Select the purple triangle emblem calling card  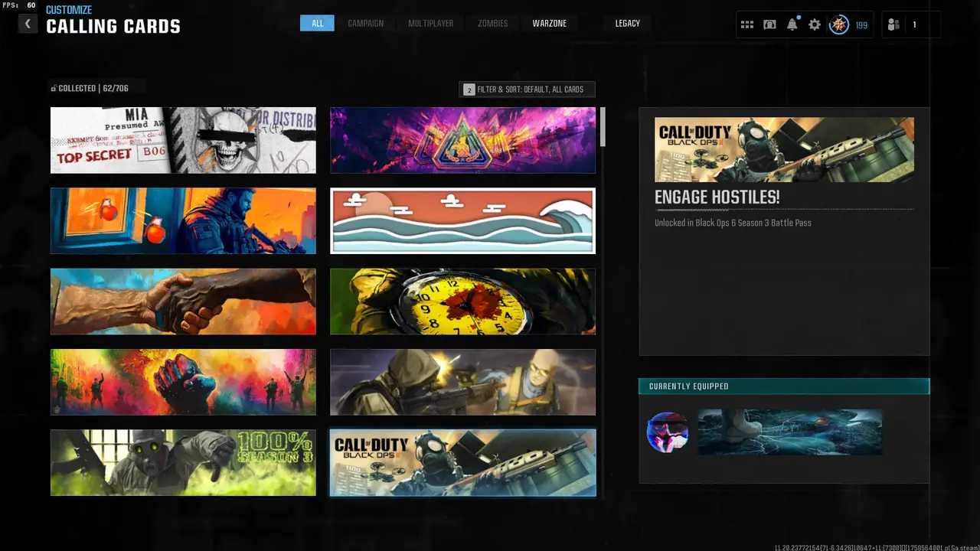(462, 140)
